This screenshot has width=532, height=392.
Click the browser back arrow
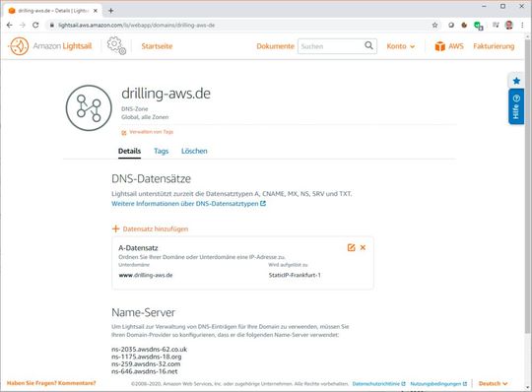[x=10, y=25]
